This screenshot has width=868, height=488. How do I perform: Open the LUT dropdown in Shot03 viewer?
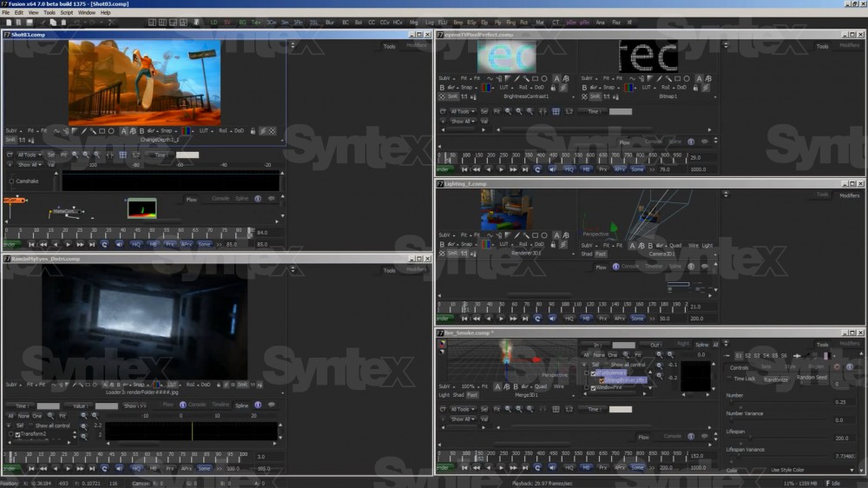[206, 131]
